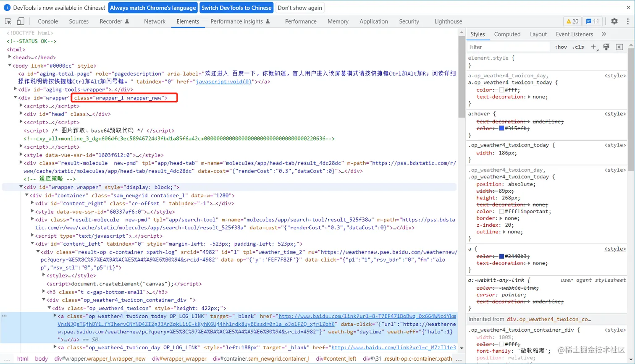Image resolution: width=635 pixels, height=364 pixels.
Task: Collapse div#container sam_newgrid node
Action: (27, 195)
